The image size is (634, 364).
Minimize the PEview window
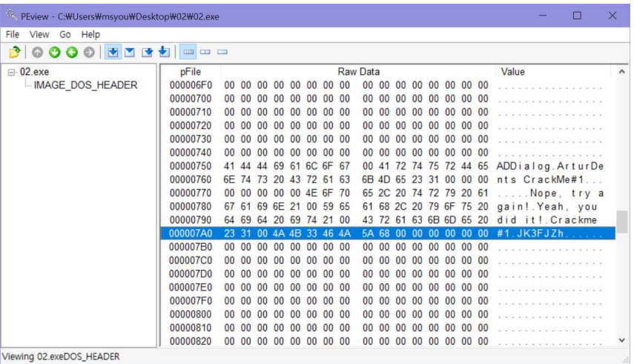click(x=543, y=16)
